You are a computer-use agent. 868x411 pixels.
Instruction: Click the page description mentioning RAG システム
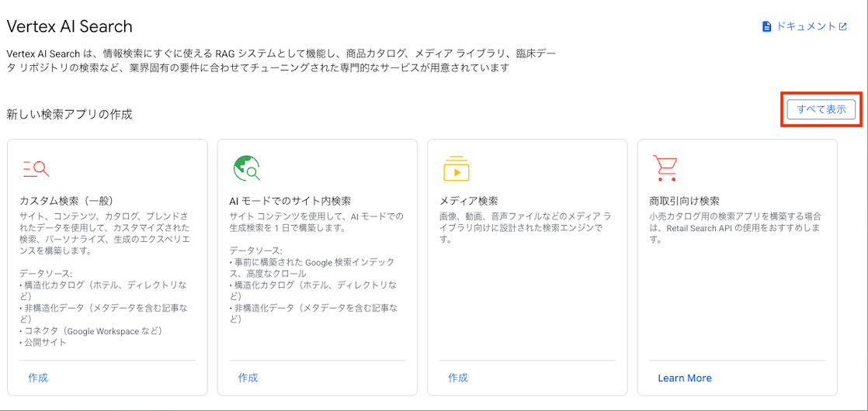(281, 61)
